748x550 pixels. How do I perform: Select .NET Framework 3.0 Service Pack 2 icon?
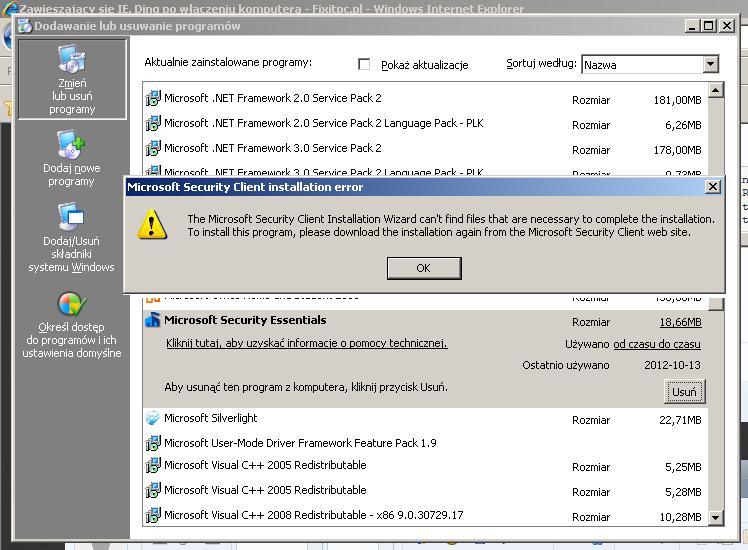point(153,148)
